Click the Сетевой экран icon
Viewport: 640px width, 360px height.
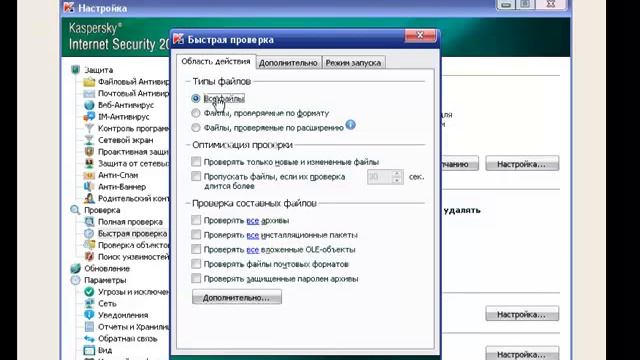click(89, 140)
